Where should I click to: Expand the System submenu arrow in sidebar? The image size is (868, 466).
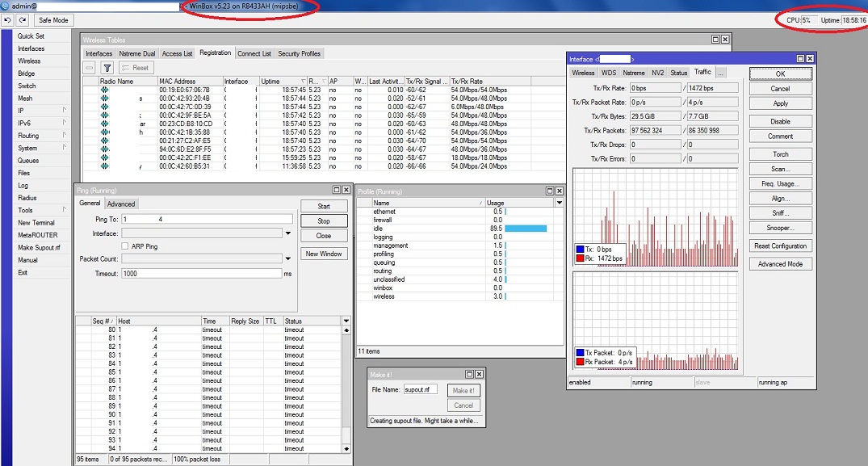pos(65,148)
